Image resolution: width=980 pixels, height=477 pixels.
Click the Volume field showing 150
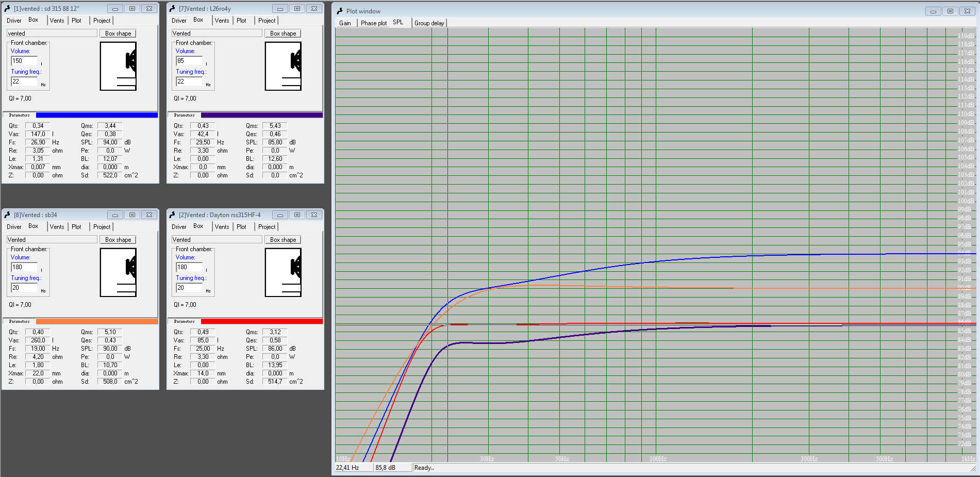tap(24, 61)
